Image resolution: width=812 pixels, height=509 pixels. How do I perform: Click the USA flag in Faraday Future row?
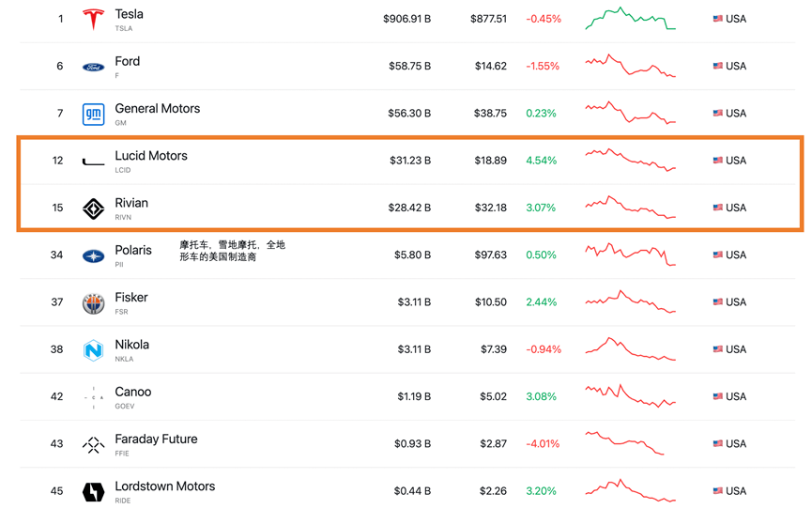(718, 443)
